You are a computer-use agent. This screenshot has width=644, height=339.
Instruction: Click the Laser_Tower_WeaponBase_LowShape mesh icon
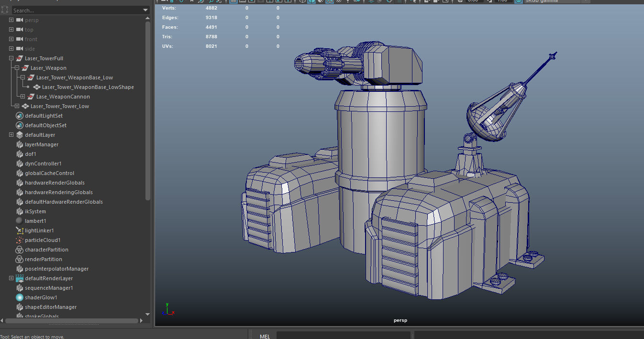point(37,87)
